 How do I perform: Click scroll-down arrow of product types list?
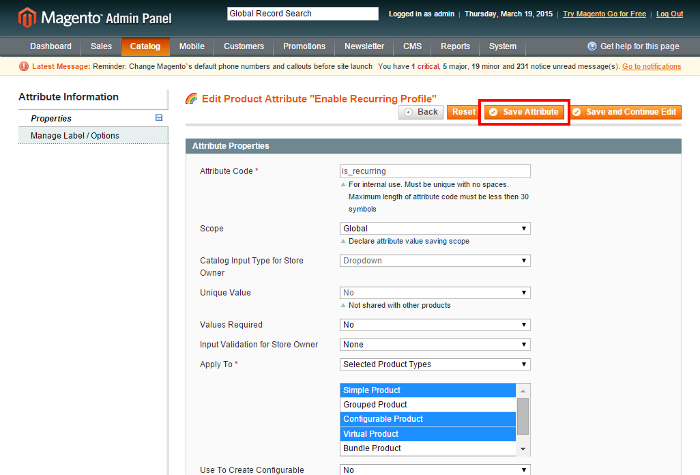coord(523,449)
